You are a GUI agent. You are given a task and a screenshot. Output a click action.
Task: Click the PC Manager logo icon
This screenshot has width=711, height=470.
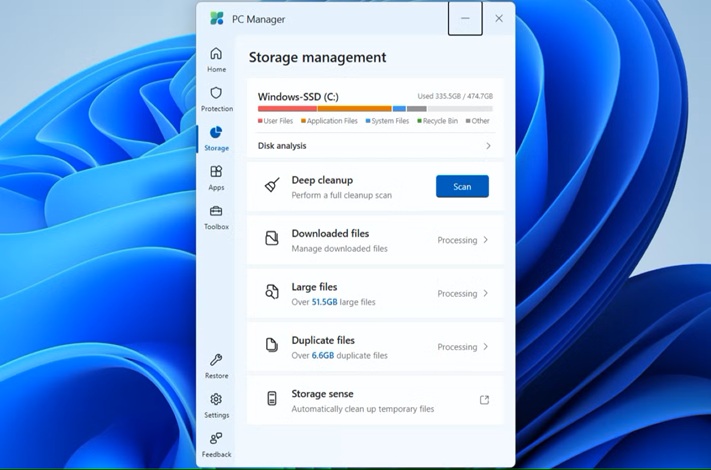[217, 19]
